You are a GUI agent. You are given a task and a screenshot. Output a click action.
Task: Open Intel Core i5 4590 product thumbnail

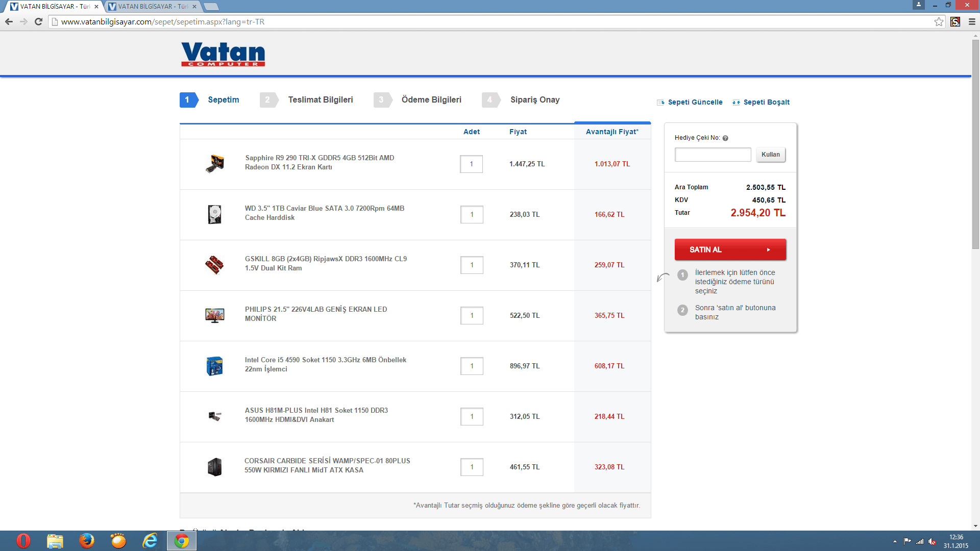[x=215, y=366]
